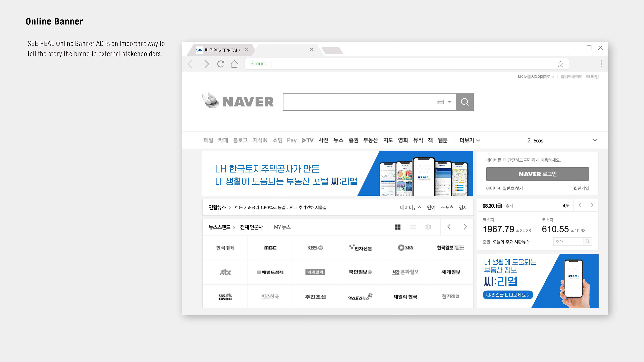Click the NAVER logo
The height and width of the screenshot is (362, 644).
pyautogui.click(x=238, y=100)
